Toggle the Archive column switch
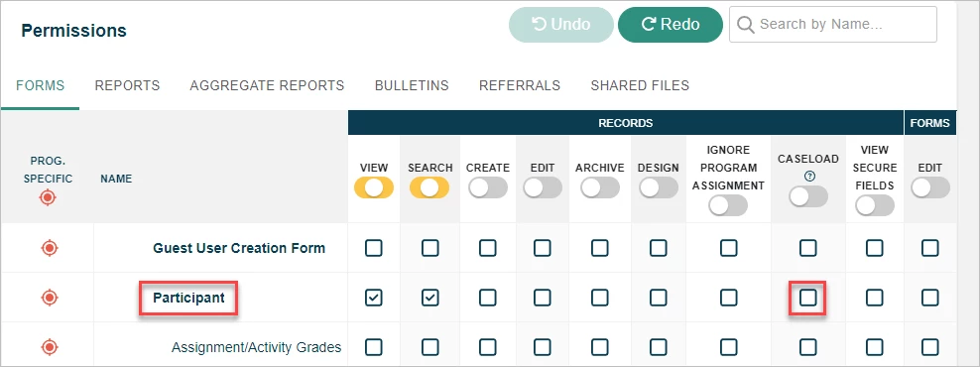The width and height of the screenshot is (980, 367). tap(600, 186)
